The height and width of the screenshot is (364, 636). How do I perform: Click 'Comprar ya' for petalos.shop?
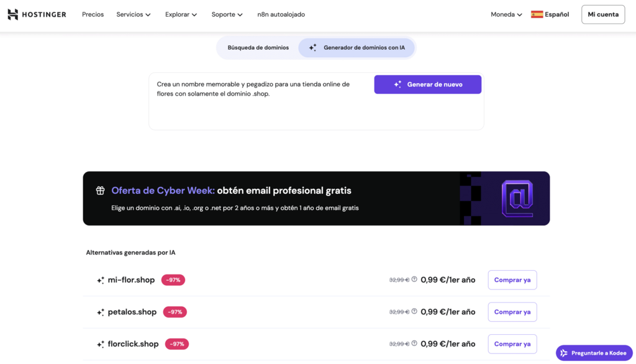coord(512,311)
